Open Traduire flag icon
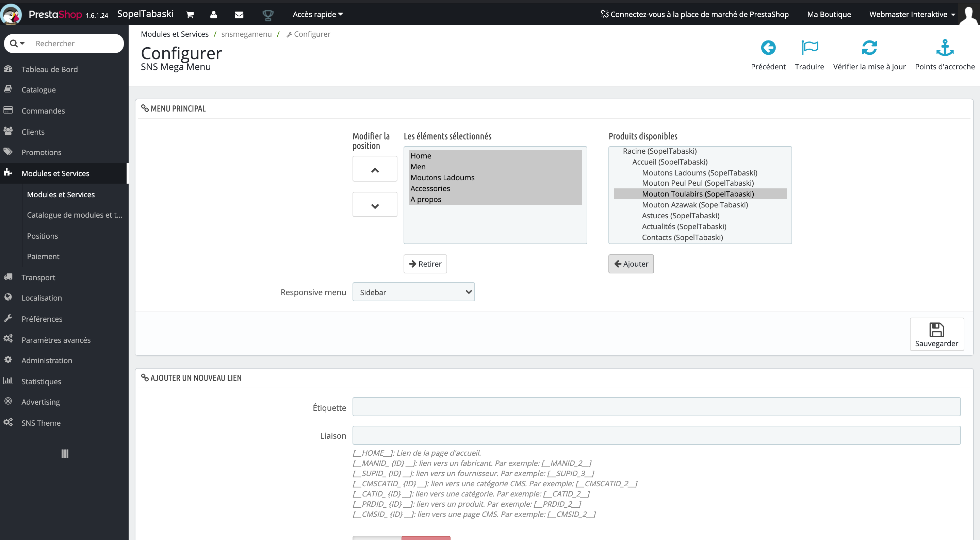The image size is (980, 540). (809, 48)
